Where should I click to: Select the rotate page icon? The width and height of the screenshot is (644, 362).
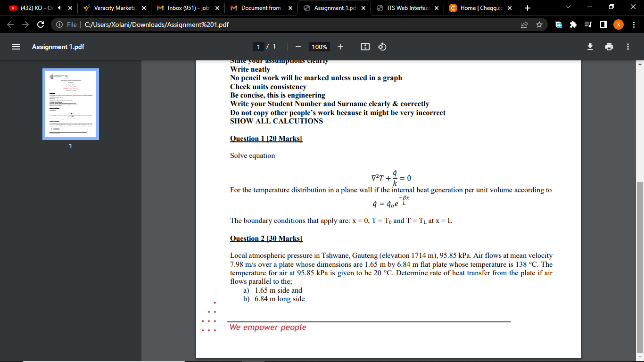382,47
